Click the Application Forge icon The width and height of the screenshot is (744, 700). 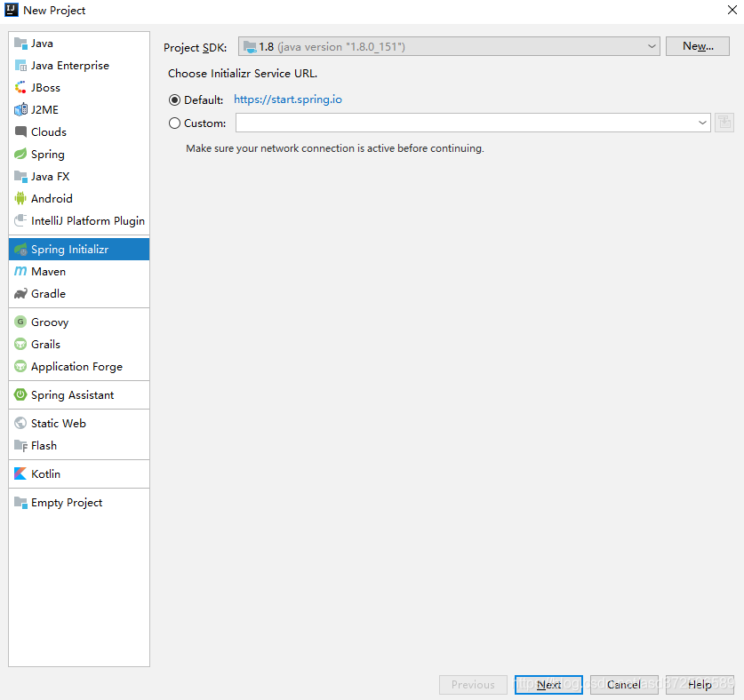(20, 366)
